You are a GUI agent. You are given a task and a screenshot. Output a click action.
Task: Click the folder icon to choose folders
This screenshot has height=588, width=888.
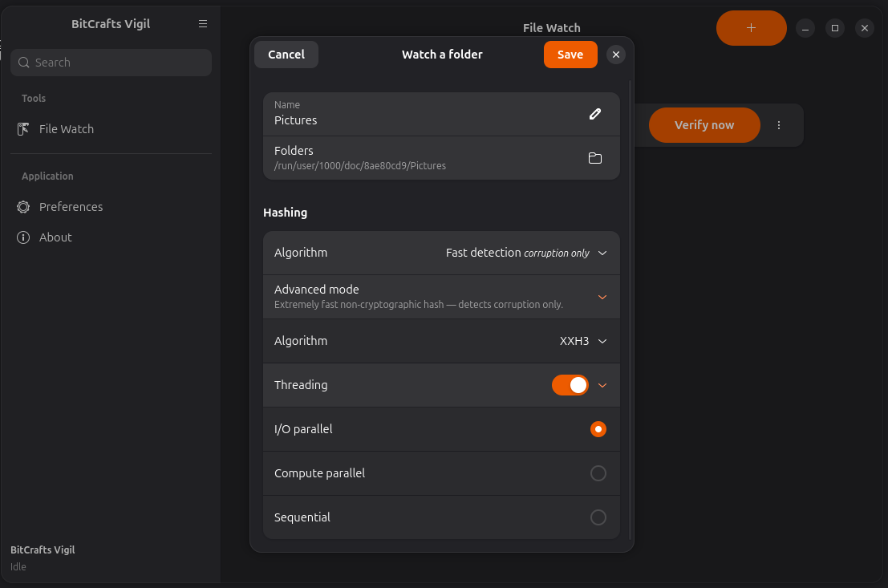pos(595,158)
